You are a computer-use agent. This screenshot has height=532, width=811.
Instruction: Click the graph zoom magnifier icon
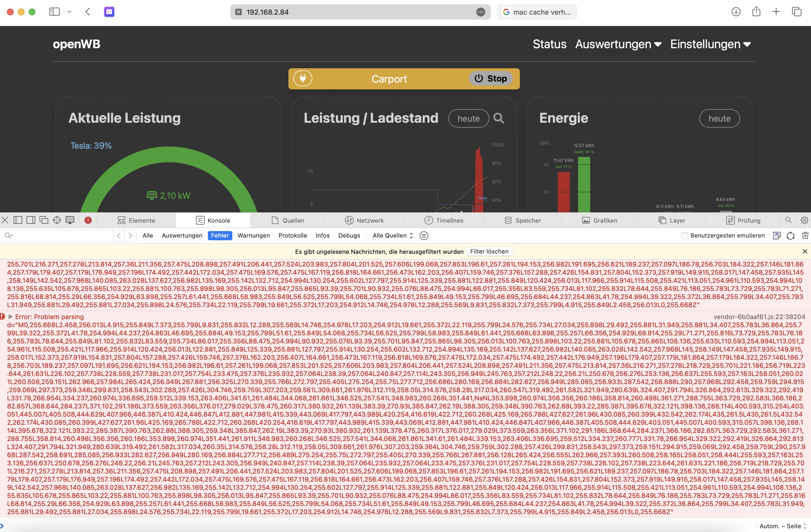click(x=498, y=118)
